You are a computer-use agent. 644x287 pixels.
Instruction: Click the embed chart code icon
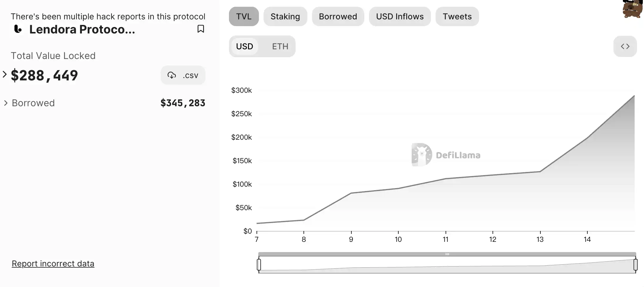(x=625, y=46)
